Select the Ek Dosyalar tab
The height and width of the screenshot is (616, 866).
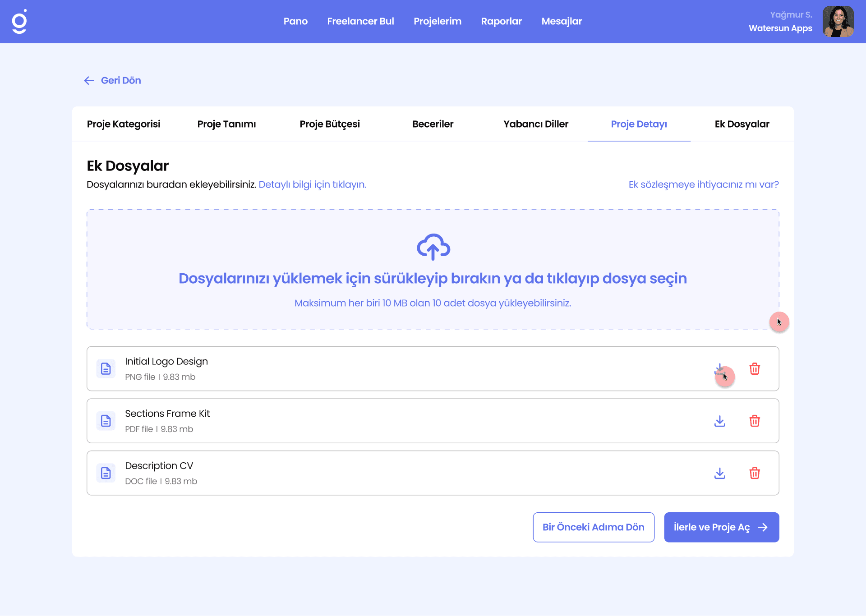click(742, 124)
